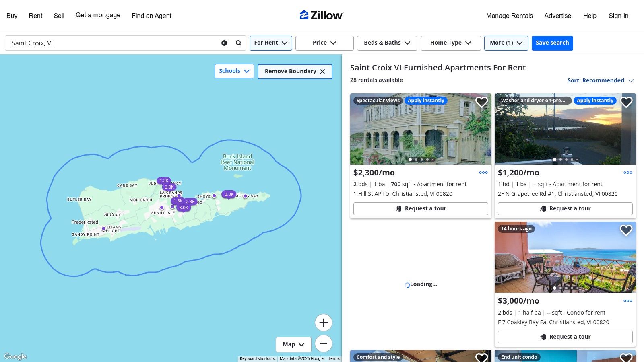Expand the More (1) filters dropdown
Screen dimensions: 644x362
[506, 43]
